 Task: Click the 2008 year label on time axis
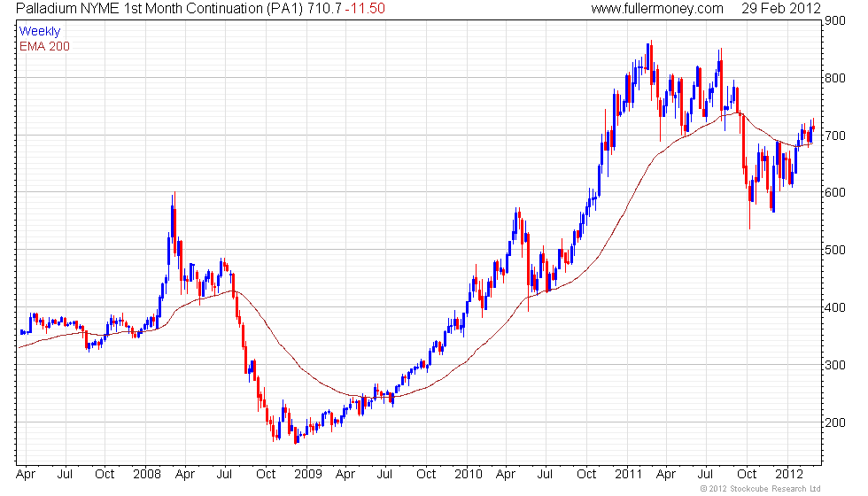click(x=147, y=474)
